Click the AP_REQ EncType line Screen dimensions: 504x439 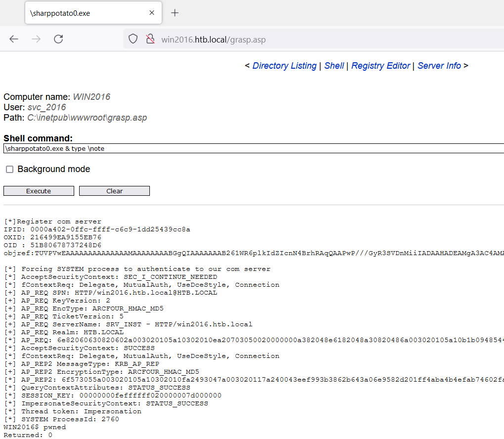click(x=84, y=308)
